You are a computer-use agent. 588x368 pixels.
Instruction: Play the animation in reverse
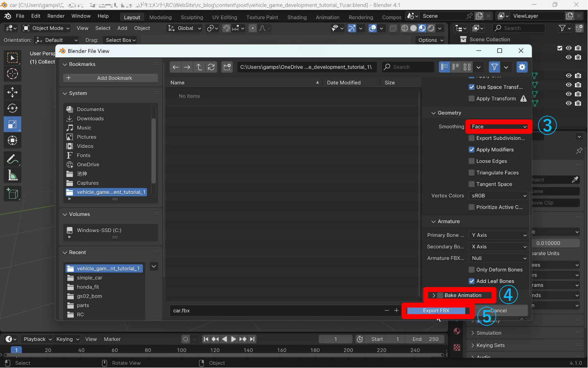point(224,339)
